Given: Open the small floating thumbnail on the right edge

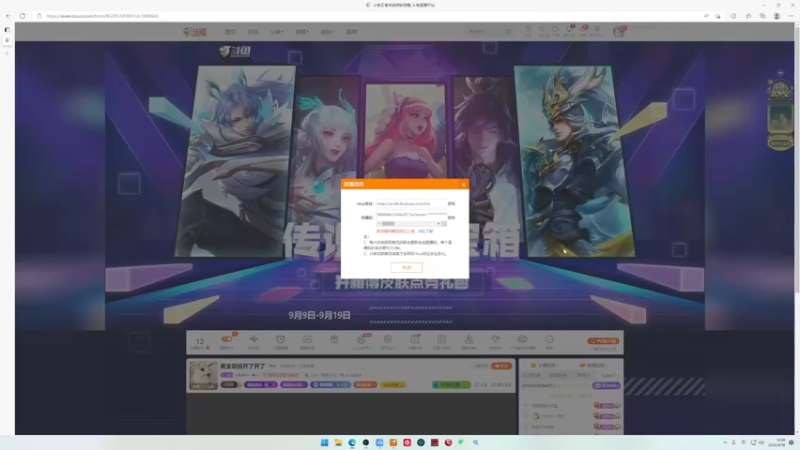Looking at the screenshot, I should click(780, 117).
